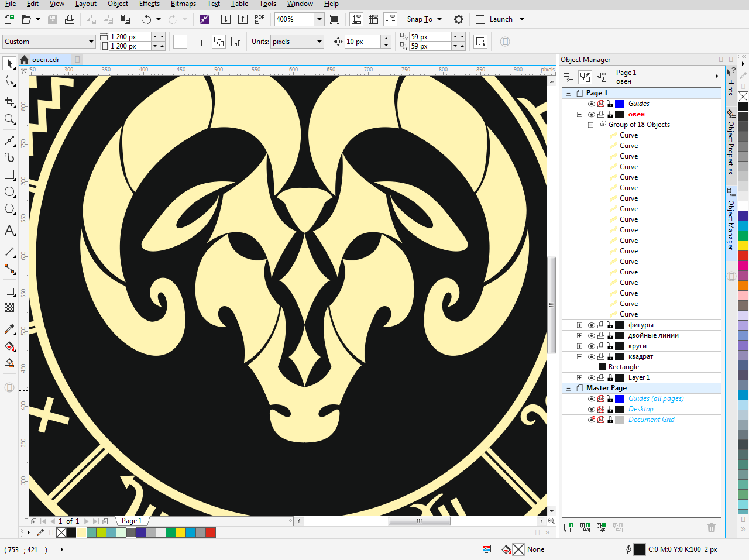Collapse Group of 18 Objects
Screen dimensions: 749x560
(590, 125)
